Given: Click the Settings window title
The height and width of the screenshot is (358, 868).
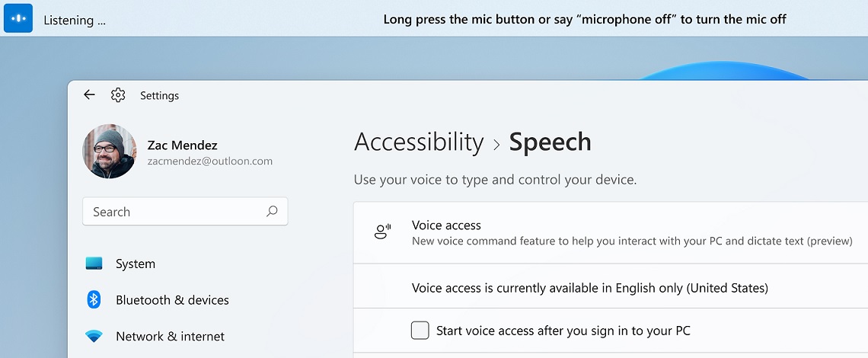Looking at the screenshot, I should click(x=159, y=95).
